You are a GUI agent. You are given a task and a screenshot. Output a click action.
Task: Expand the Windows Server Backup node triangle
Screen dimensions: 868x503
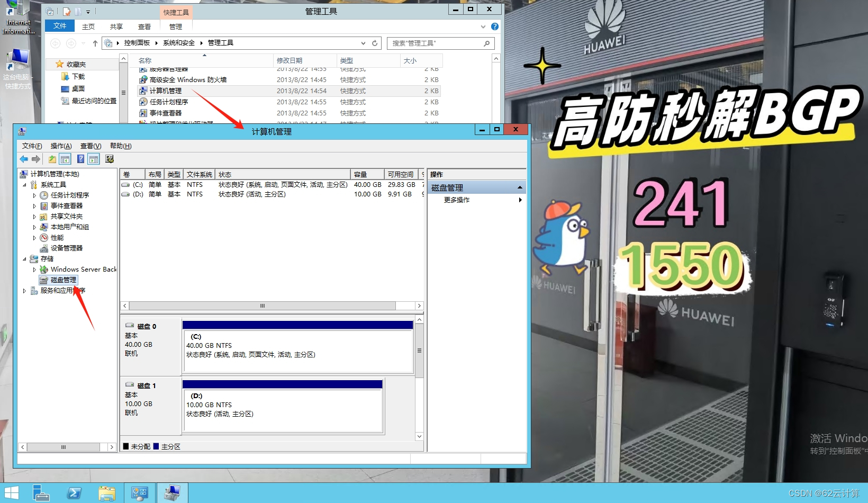pyautogui.click(x=34, y=270)
